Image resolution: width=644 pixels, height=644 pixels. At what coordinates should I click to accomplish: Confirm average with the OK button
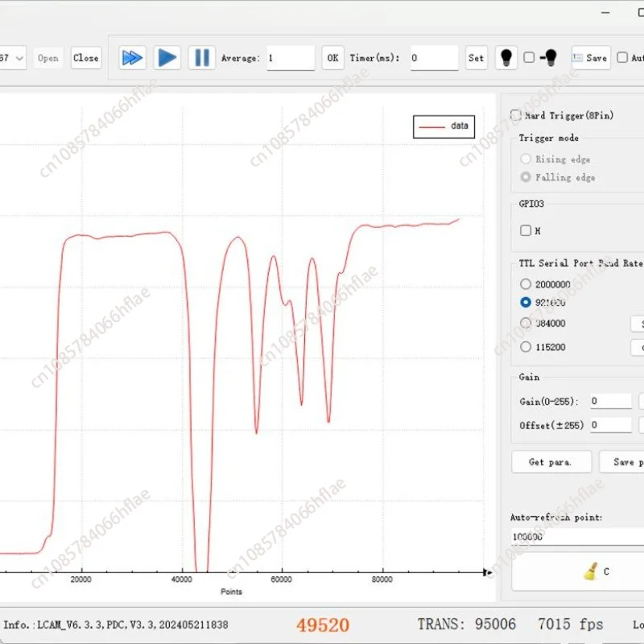point(332,58)
